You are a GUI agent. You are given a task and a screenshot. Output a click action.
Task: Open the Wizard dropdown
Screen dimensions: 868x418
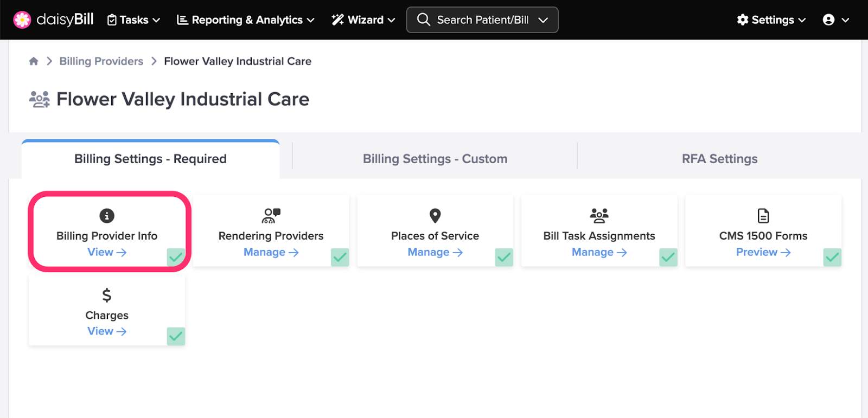363,20
